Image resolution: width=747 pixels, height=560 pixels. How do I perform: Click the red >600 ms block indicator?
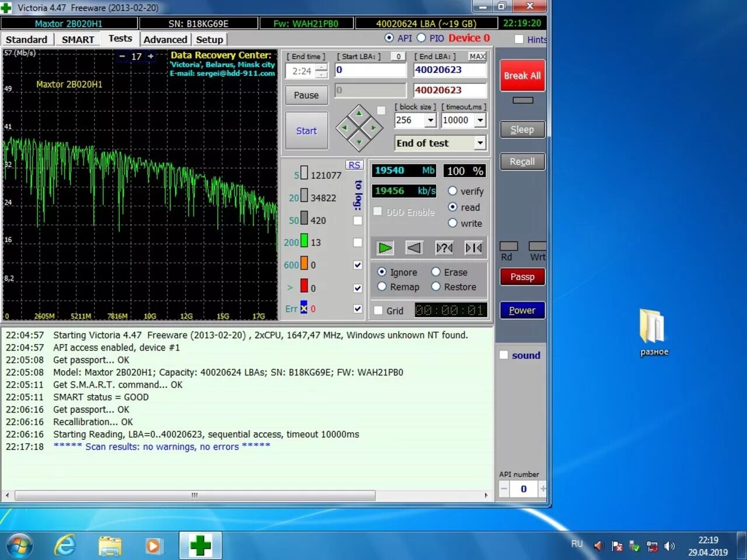point(304,286)
